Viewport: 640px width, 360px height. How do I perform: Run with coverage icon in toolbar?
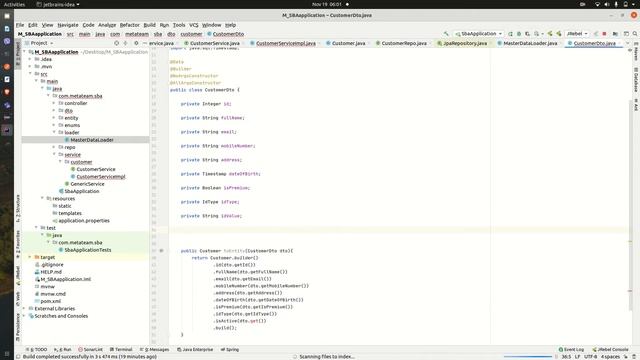pos(528,34)
